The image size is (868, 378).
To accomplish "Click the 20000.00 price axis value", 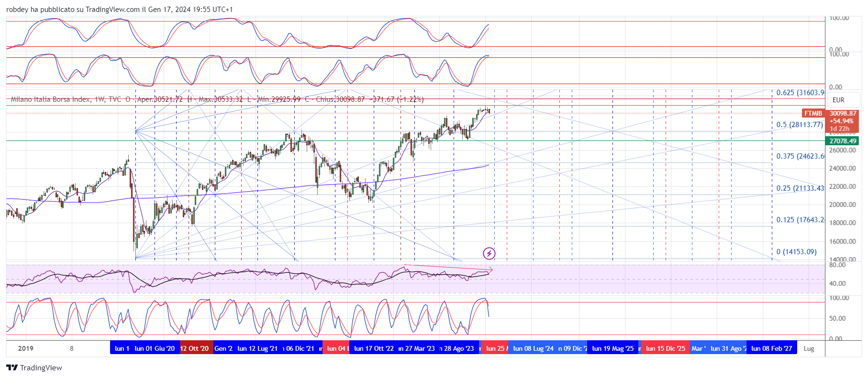I will pyautogui.click(x=843, y=205).
